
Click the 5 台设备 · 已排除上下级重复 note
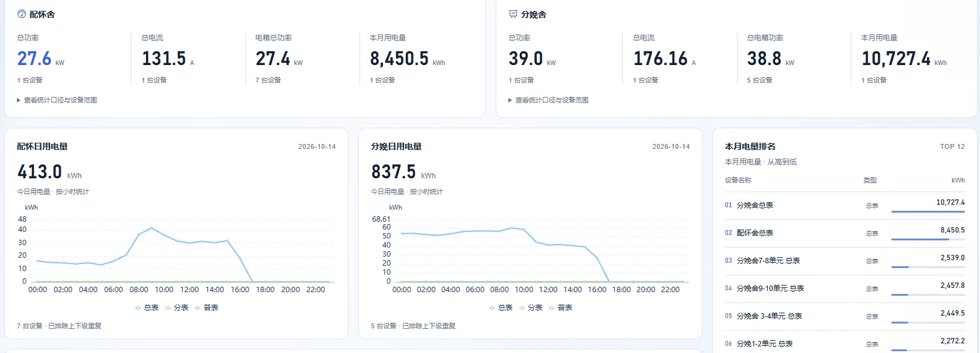click(x=413, y=326)
